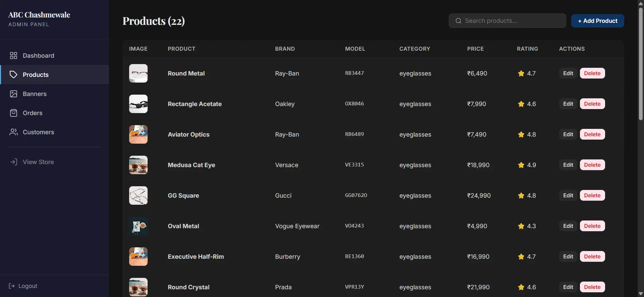Click the vertical page scrollbar thumb
The image size is (644, 297).
click(x=641, y=64)
